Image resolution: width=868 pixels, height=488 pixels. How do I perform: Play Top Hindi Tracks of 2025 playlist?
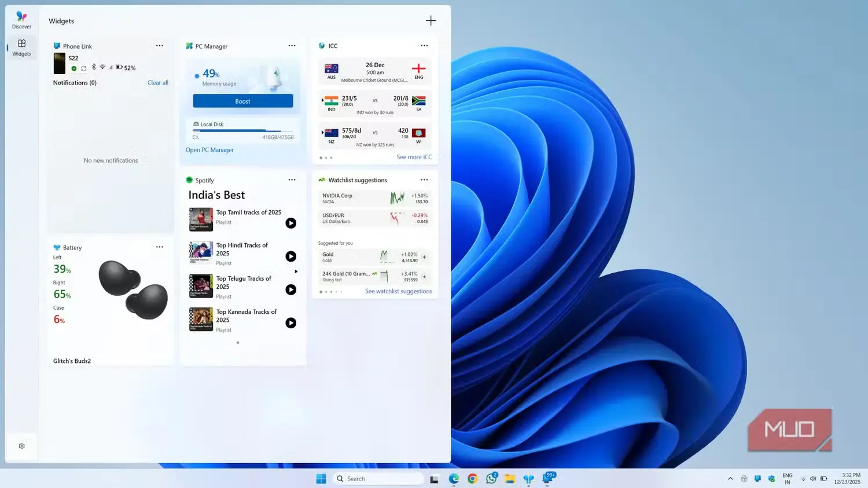[291, 256]
